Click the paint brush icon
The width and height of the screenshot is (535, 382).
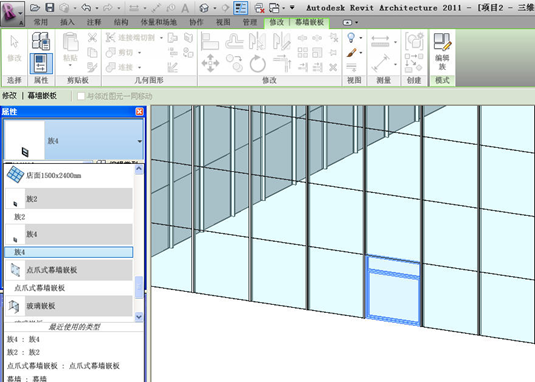point(352,53)
